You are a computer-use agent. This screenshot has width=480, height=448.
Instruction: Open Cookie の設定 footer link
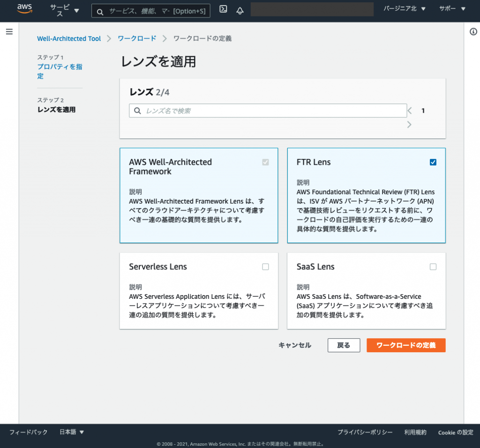456,433
